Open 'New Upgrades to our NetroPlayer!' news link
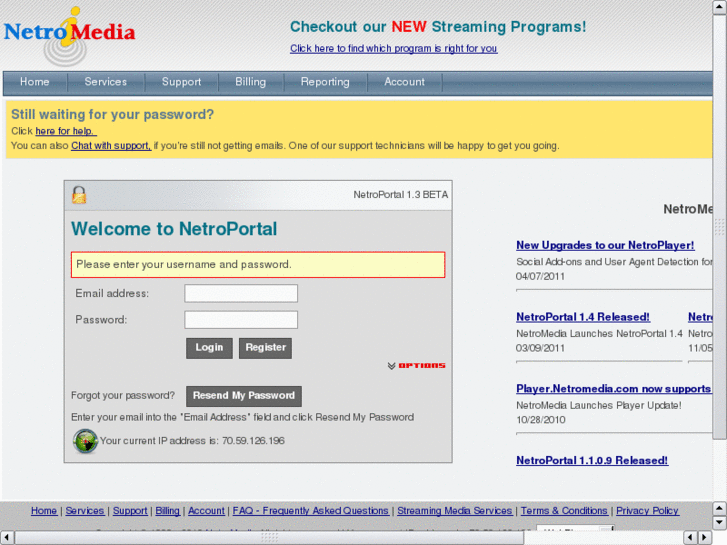Screen dimensions: 727x545 [605, 245]
